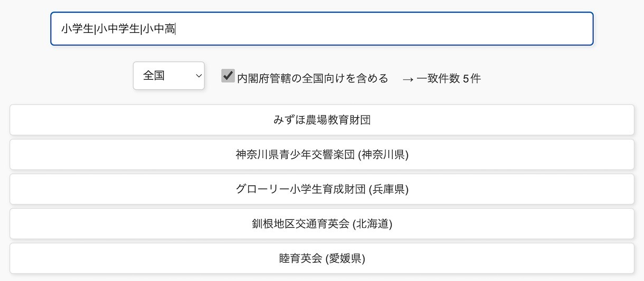Place cursor after 小中高 keyword
Viewport: 644px width, 281px height.
pos(175,29)
